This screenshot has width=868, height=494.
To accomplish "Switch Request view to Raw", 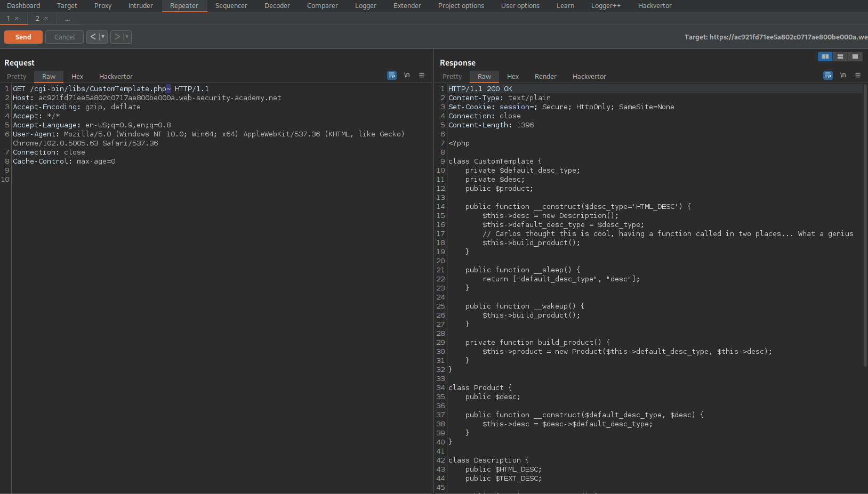I will pos(49,77).
